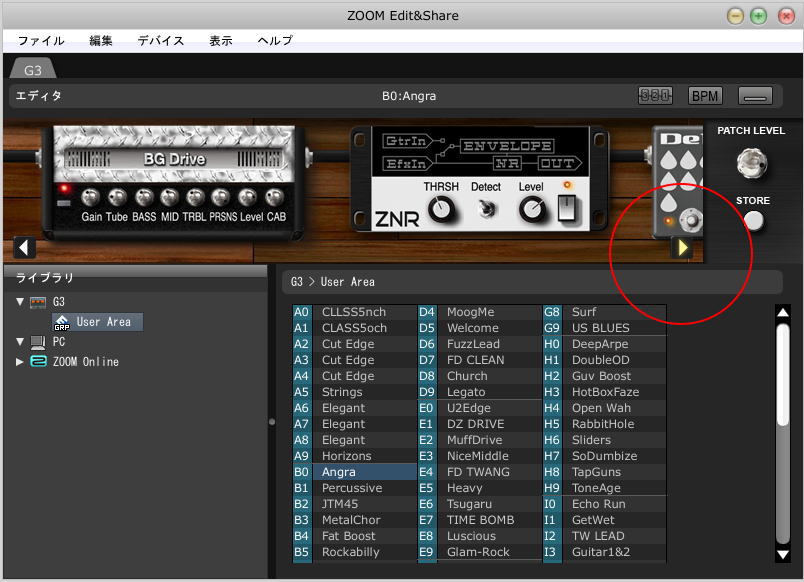Select patch H5 RabbitHole

click(x=605, y=424)
